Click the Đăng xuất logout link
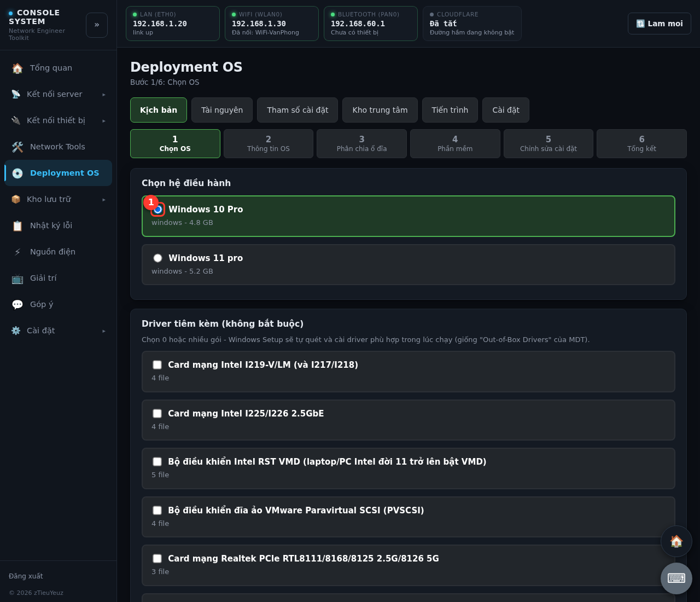The width and height of the screenshot is (700, 602). (26, 576)
